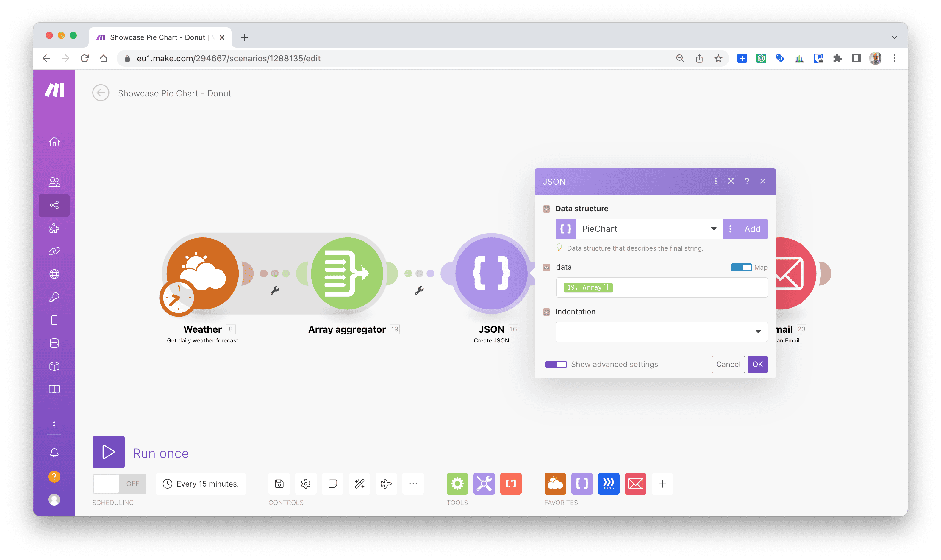Image resolution: width=941 pixels, height=560 pixels.
Task: Open Data stores in the sidebar
Action: pos(54,343)
